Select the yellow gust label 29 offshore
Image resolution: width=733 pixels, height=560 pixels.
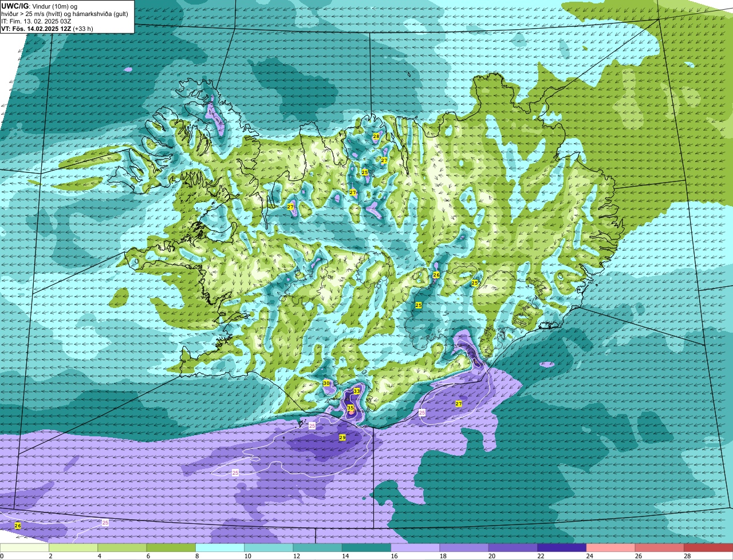(x=342, y=437)
